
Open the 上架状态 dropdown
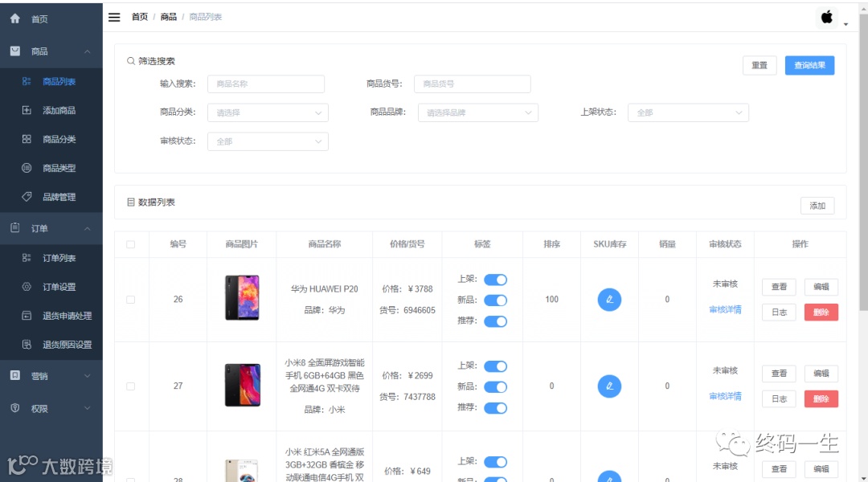(688, 112)
